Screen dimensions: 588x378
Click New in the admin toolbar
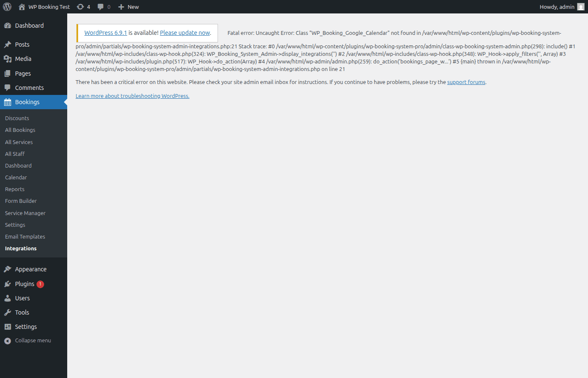tap(128, 6)
